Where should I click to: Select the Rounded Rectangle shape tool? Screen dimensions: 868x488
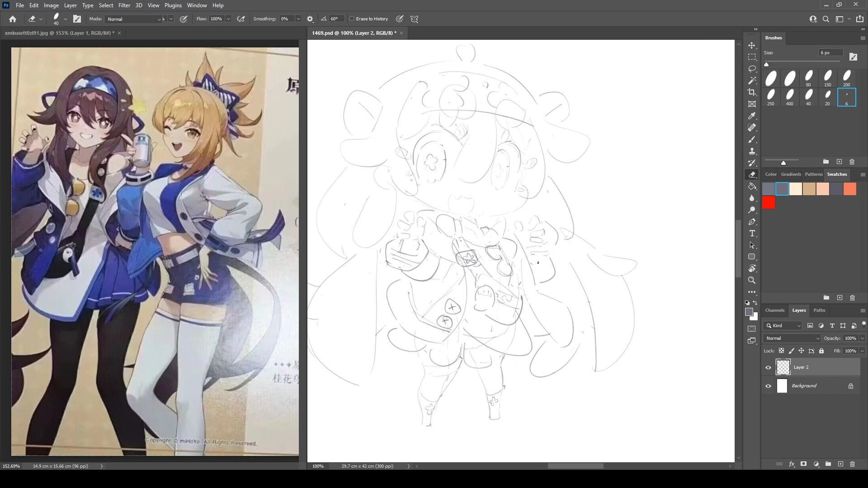[x=752, y=257]
